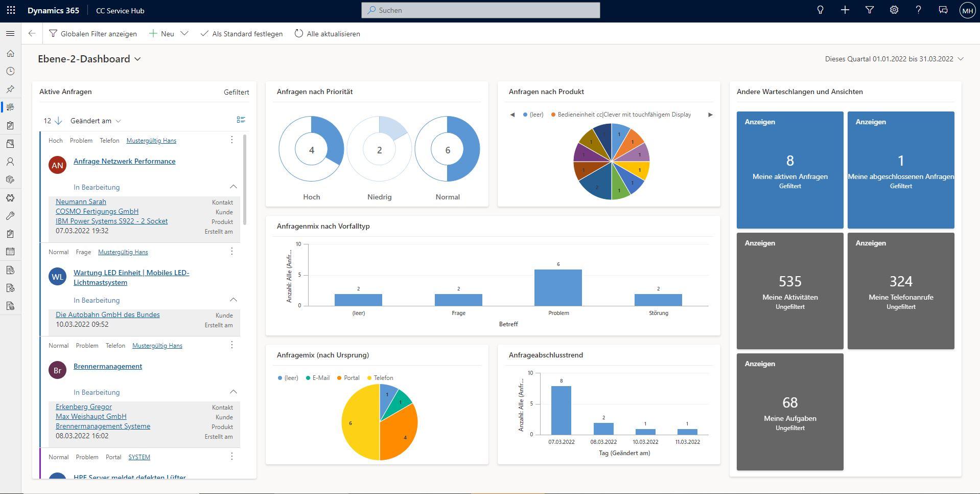Open Die Autobahn GmbH des Bundes link
This screenshot has width=980, height=494.
(x=108, y=315)
